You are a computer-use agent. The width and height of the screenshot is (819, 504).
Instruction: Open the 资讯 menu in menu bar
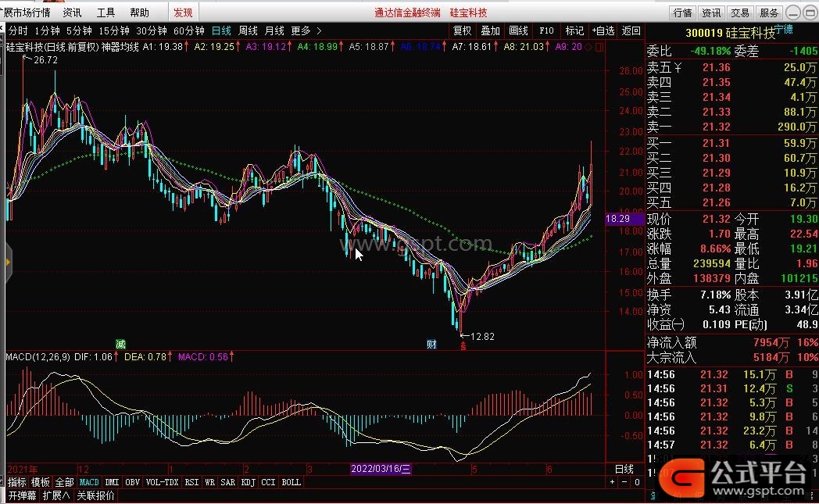[72, 13]
